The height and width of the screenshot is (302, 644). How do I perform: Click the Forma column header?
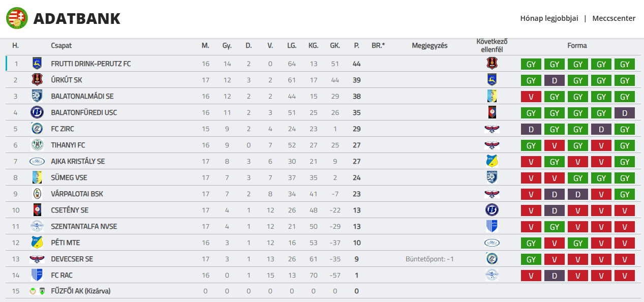tap(577, 45)
